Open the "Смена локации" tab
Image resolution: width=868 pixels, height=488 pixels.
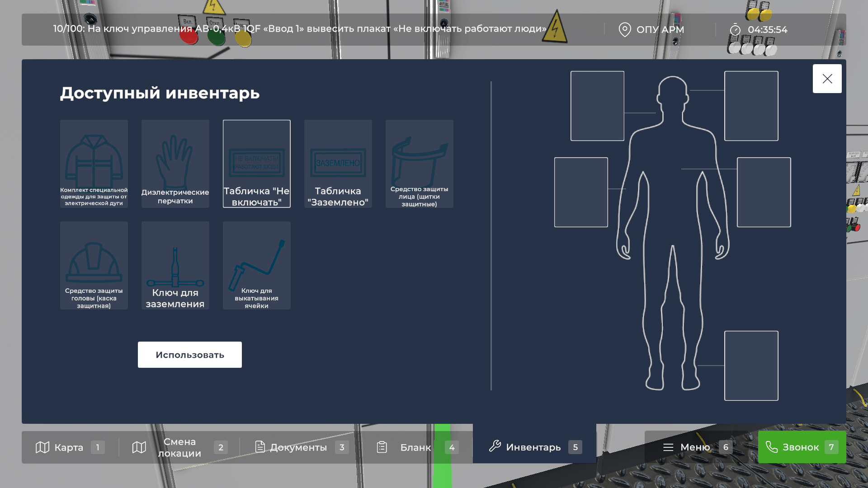(x=179, y=447)
